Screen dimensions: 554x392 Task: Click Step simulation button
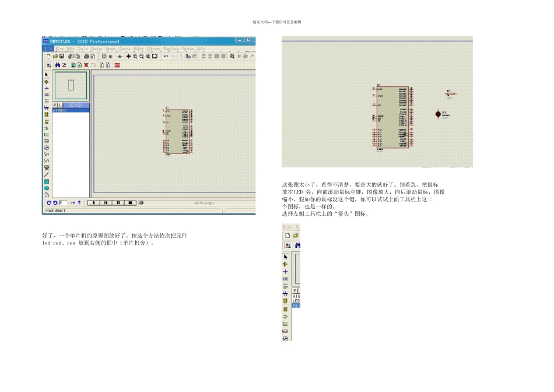pyautogui.click(x=106, y=203)
